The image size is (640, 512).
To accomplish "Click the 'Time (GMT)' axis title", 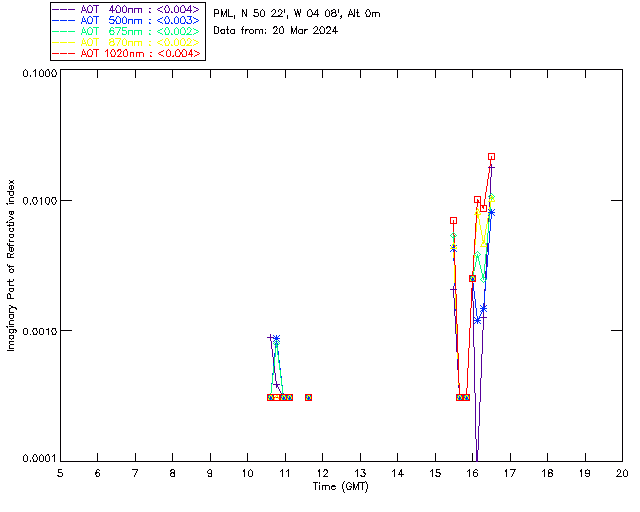I will coord(340,487).
